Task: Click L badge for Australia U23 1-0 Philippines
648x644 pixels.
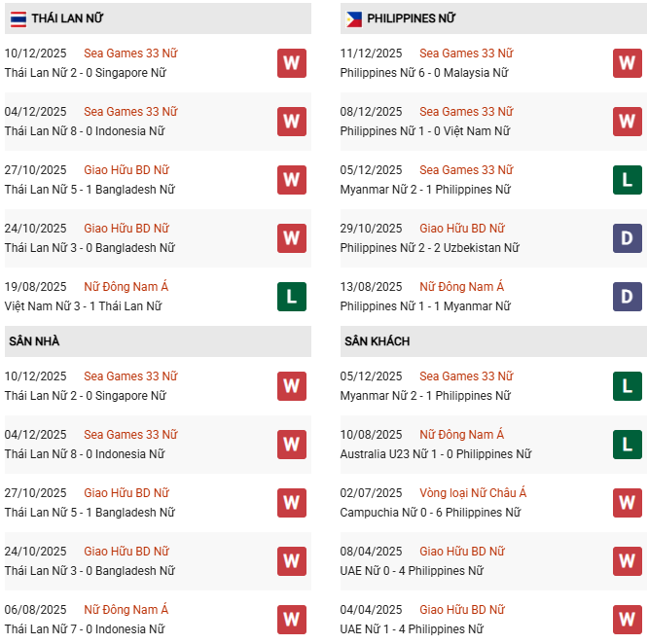Action: [628, 445]
